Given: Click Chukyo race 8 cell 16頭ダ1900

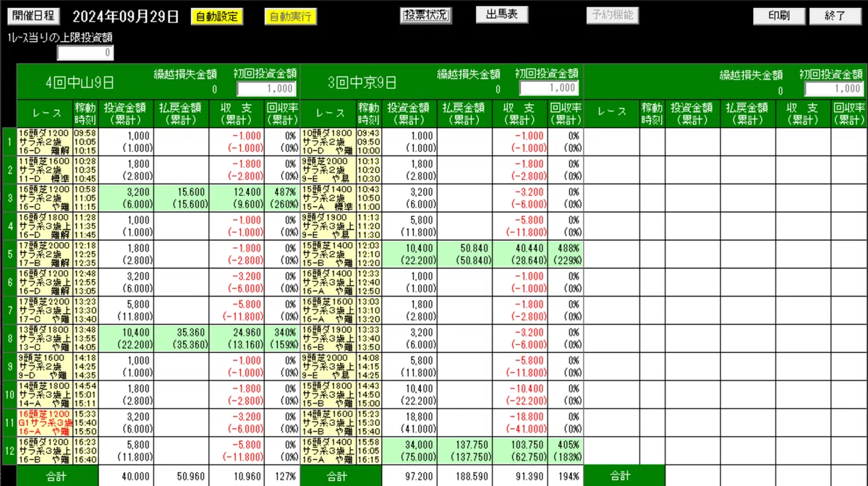Looking at the screenshot, I should (328, 338).
